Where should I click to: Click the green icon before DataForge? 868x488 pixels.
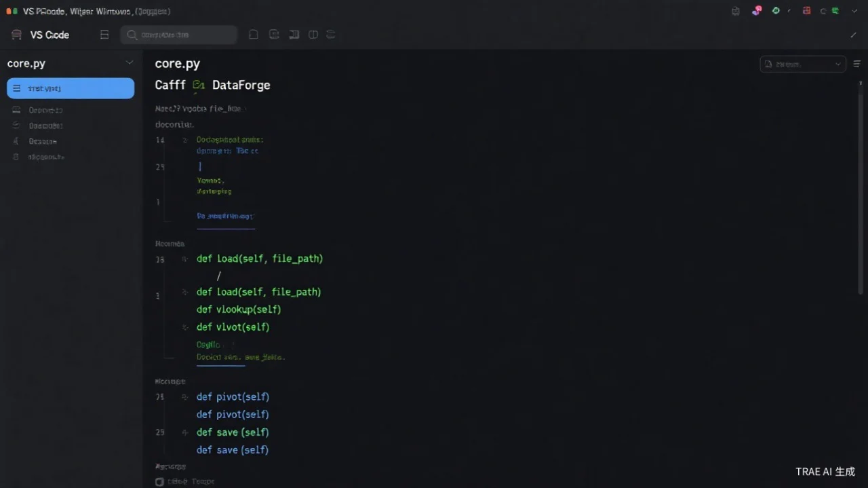(199, 85)
